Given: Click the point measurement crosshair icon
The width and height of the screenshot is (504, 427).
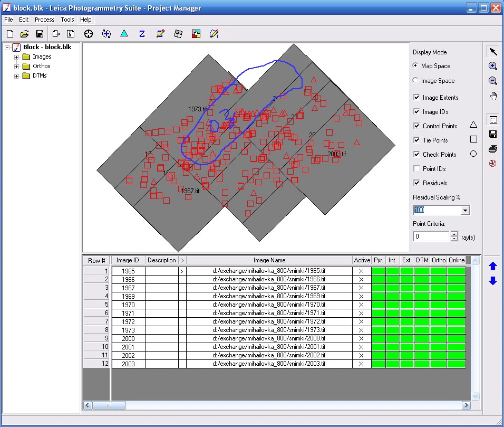Looking at the screenshot, I should (x=89, y=34).
